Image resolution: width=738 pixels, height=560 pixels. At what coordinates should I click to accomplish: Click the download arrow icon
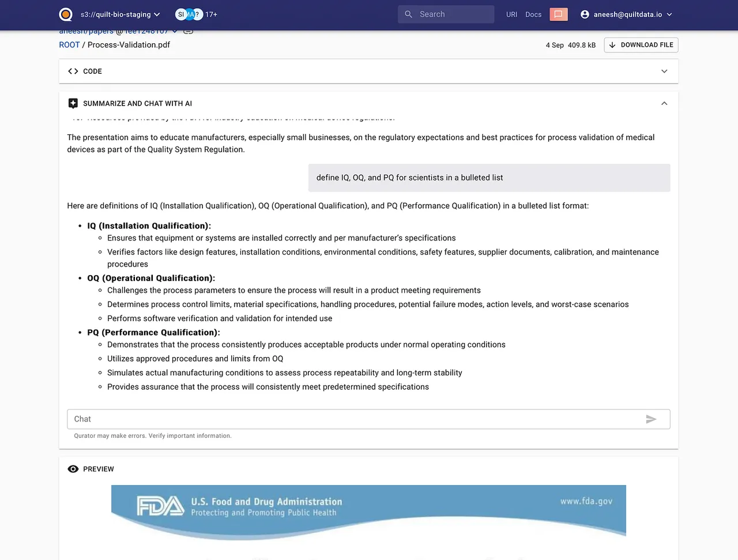point(612,45)
